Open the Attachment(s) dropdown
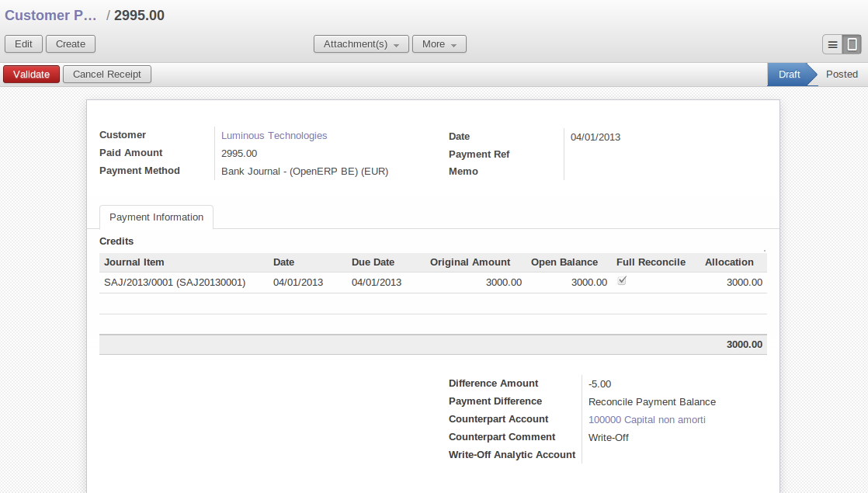This screenshot has width=868, height=493. pos(361,44)
